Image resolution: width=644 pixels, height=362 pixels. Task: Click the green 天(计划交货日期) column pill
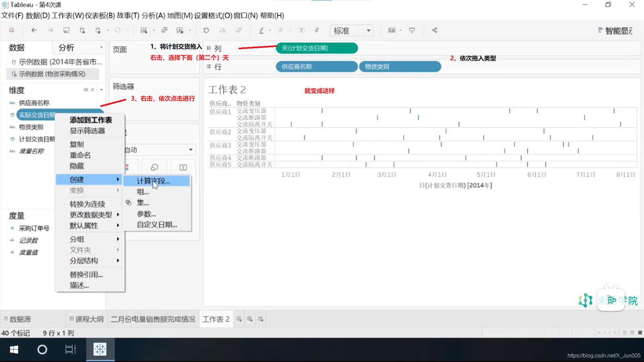pos(316,48)
